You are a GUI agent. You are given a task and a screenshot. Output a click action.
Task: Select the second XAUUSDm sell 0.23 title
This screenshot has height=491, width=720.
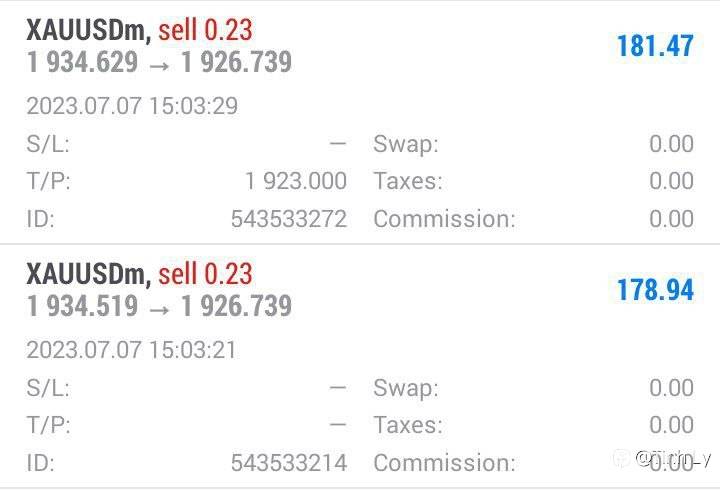tap(139, 274)
